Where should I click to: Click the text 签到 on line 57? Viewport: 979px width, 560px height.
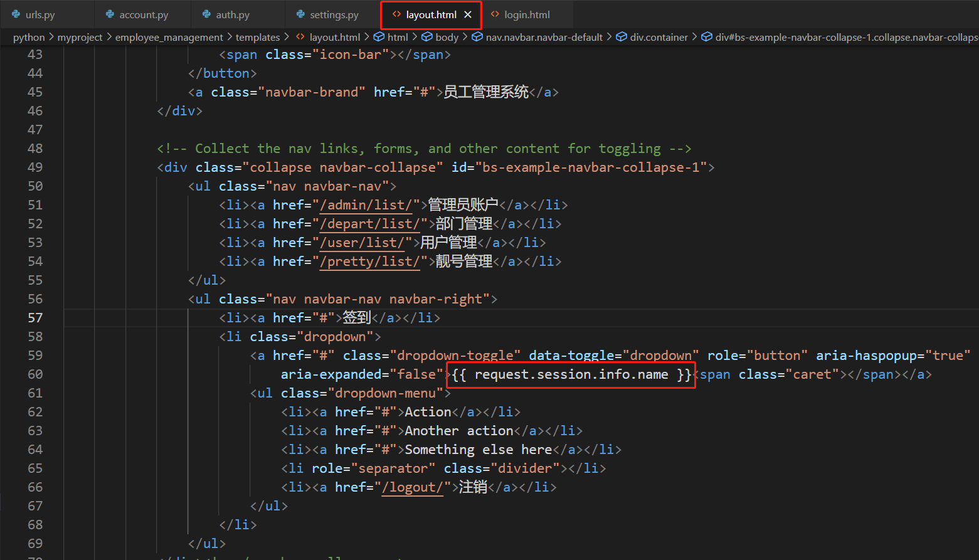point(357,318)
